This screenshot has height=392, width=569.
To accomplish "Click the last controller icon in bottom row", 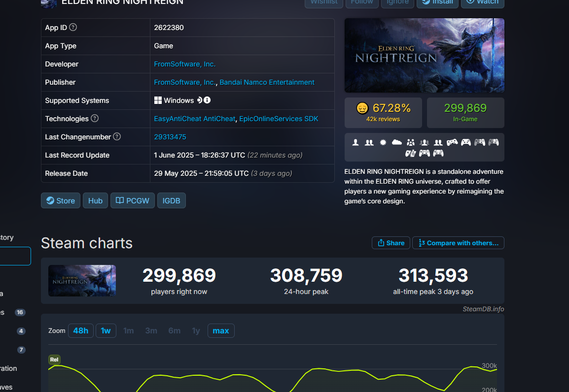I will pos(438,153).
